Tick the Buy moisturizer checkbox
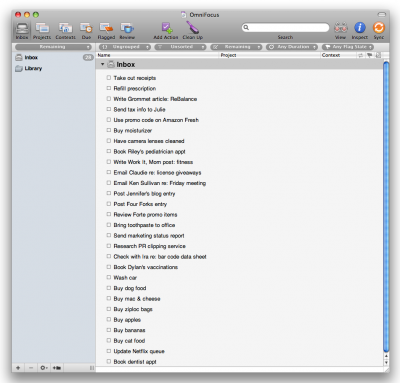 point(109,130)
